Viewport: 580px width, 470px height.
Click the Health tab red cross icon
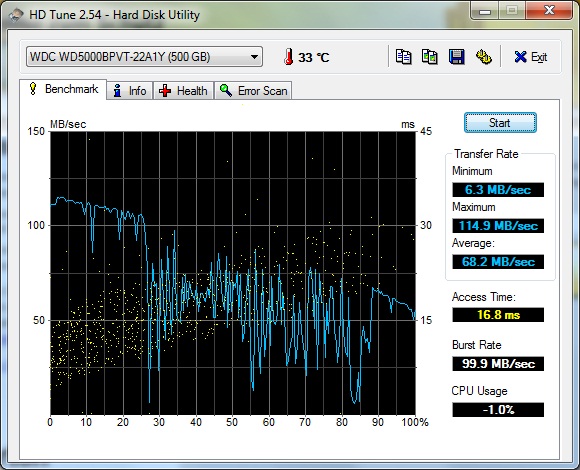(x=165, y=91)
